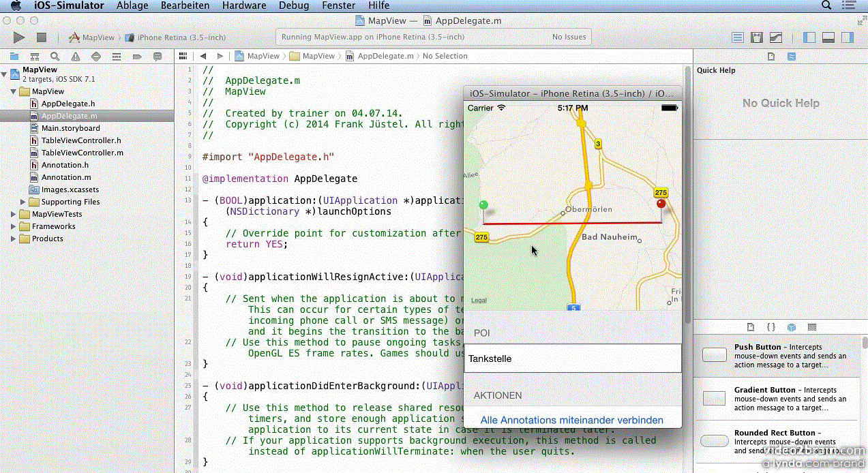Show the Object library cube icon

click(792, 327)
